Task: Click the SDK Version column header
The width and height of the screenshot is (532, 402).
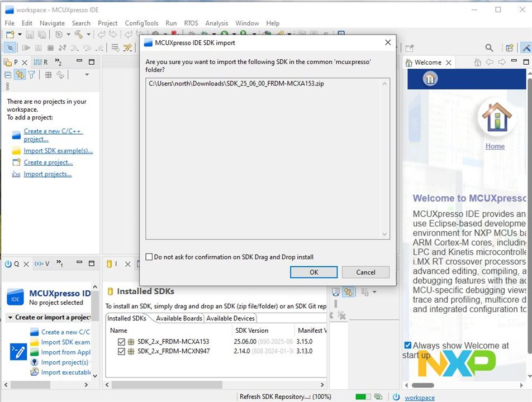Action: (x=251, y=331)
